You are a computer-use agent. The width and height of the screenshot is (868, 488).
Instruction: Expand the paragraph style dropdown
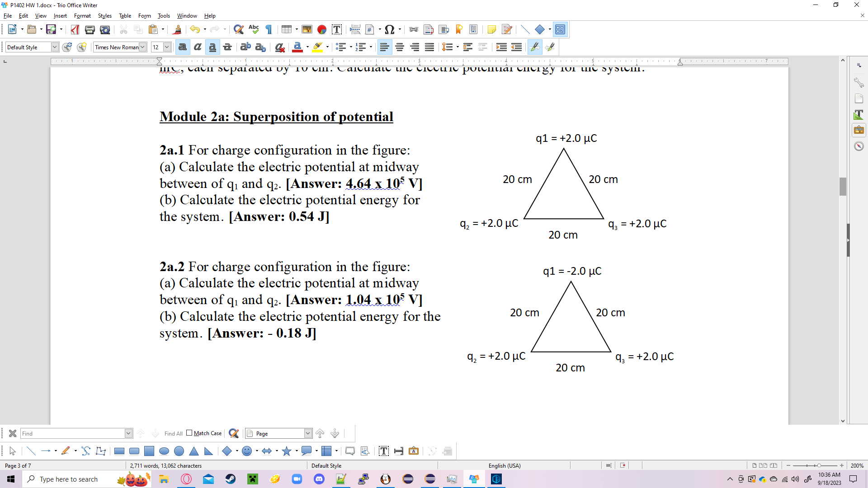coord(54,47)
